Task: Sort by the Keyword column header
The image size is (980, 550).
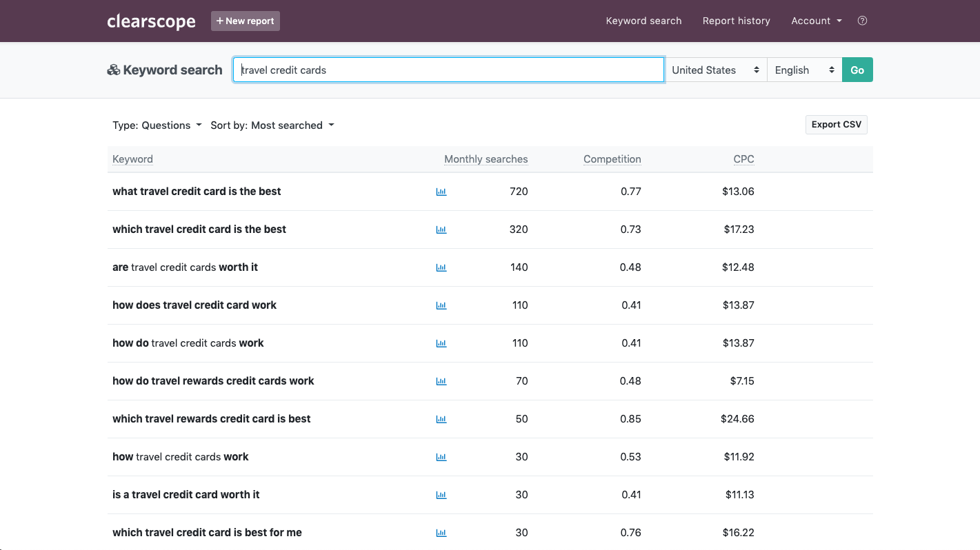Action: tap(132, 159)
